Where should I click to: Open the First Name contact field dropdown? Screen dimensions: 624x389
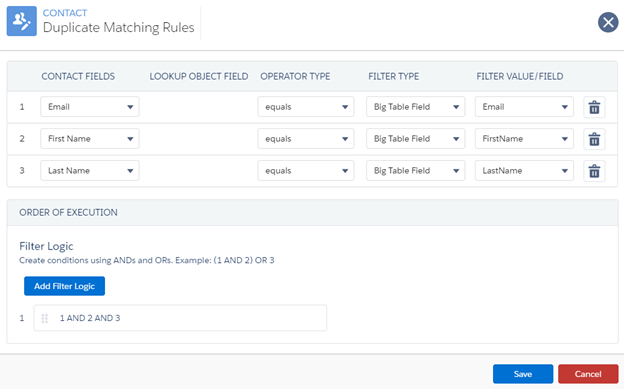pos(90,139)
